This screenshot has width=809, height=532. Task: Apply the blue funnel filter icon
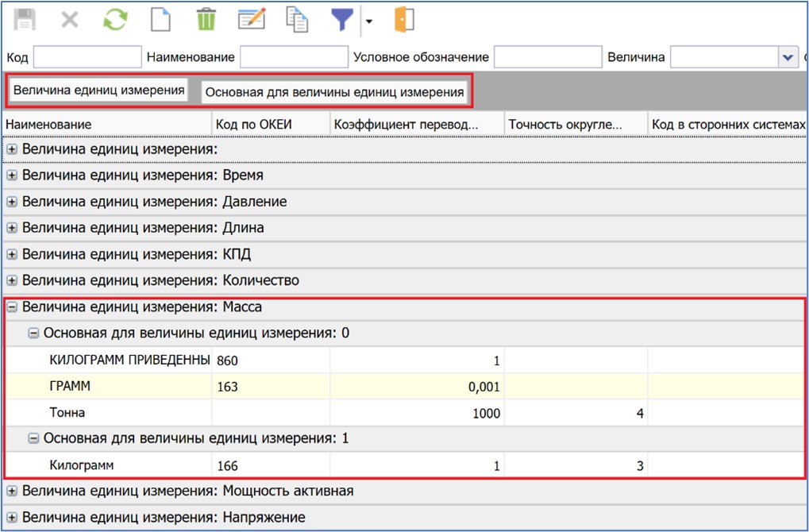click(342, 20)
